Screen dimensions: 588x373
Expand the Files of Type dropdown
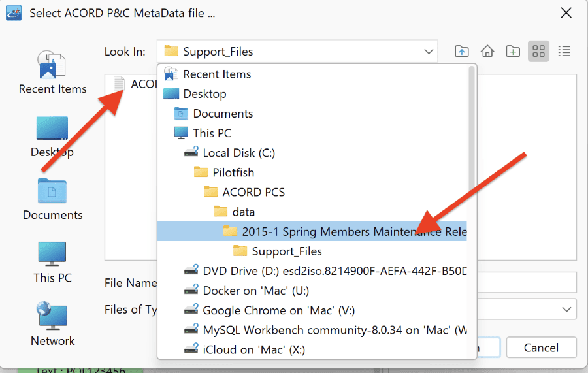[x=566, y=309]
